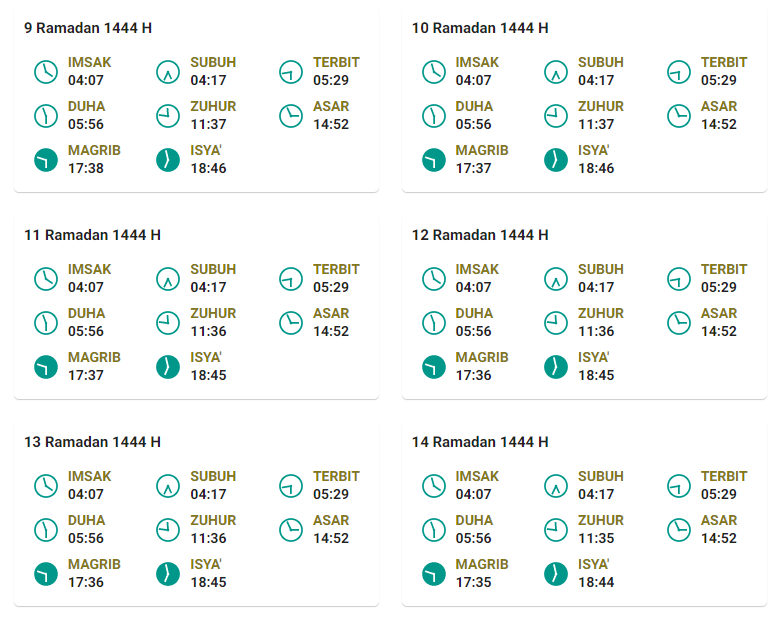Image resolution: width=780 pixels, height=620 pixels.
Task: Select the ISYA' label in 11 Ramadan card
Action: pyautogui.click(x=206, y=357)
